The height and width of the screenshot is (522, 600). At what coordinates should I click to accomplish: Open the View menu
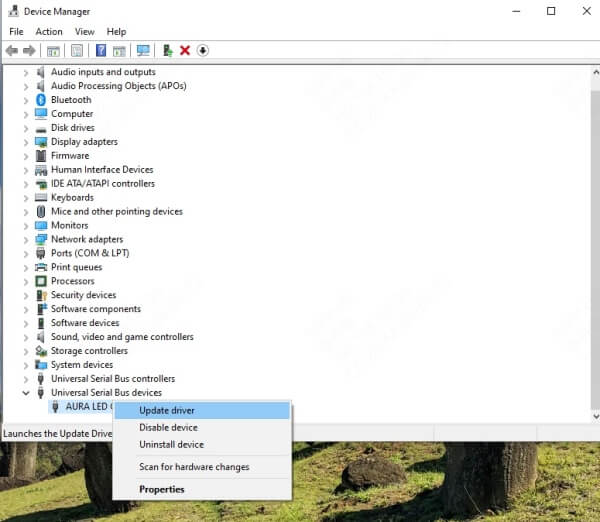[84, 32]
